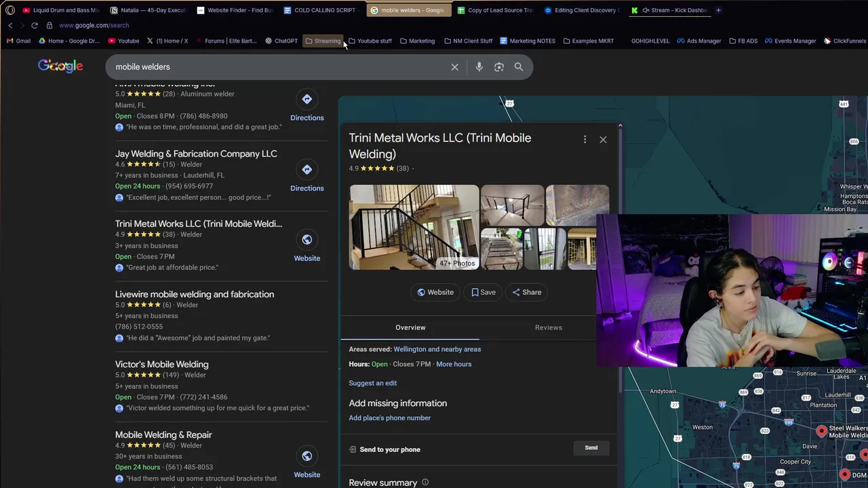This screenshot has width=868, height=488.
Task: Open Website icon for Mobile Welding & Repair
Action: (307, 463)
